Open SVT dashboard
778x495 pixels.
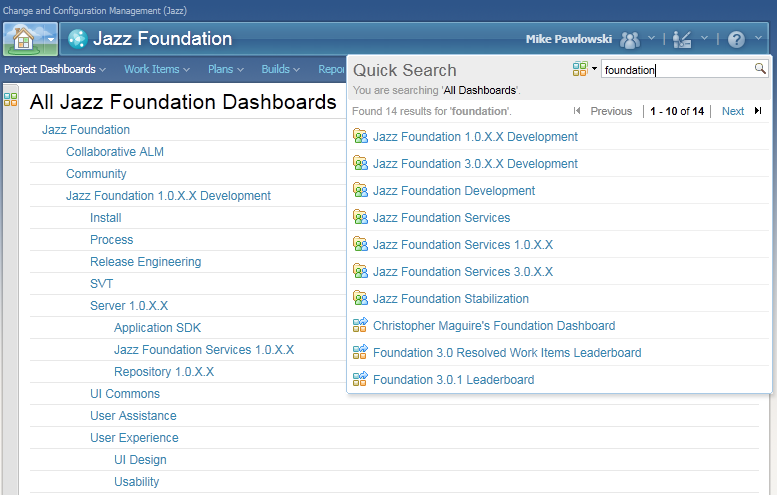tap(102, 284)
